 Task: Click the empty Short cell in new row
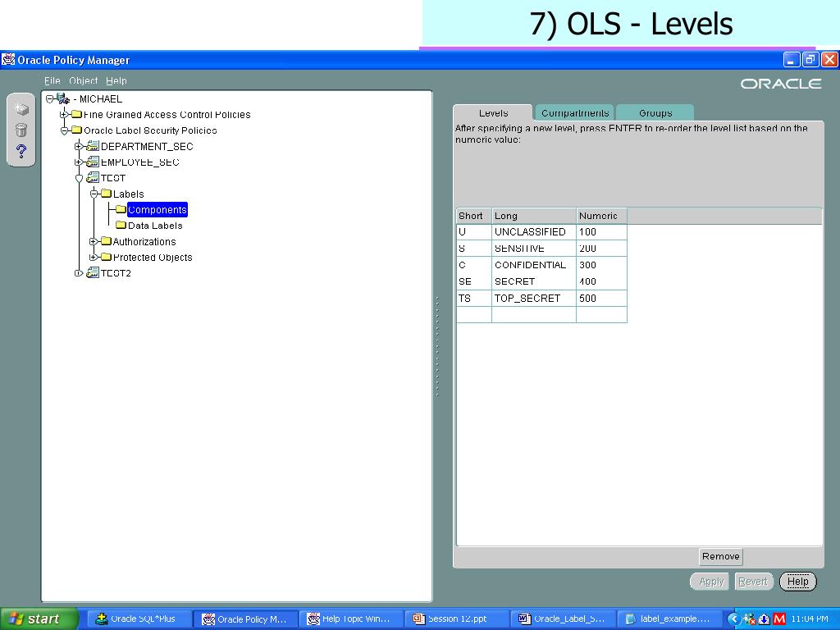[x=474, y=314]
